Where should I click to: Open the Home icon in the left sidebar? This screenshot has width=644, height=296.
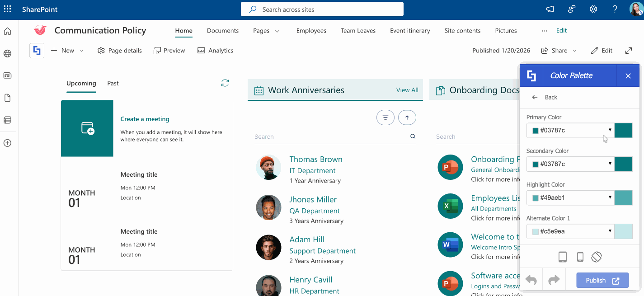pos(7,31)
